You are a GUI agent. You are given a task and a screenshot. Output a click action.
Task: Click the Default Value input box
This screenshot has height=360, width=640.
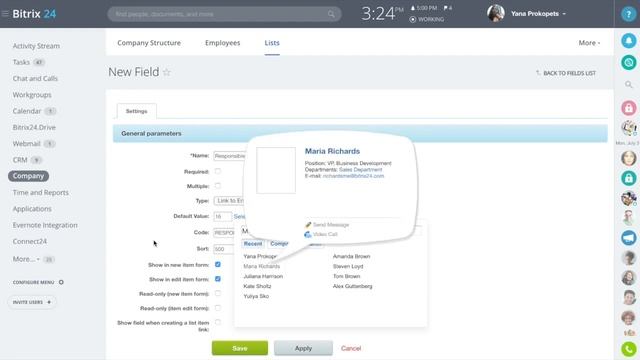222,217
